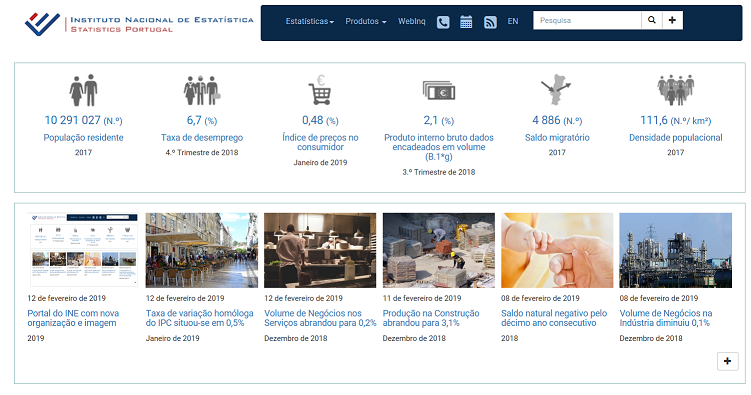Open 'Volume de Negócios nos Serviços' article
The height and width of the screenshot is (395, 751).
pyautogui.click(x=320, y=318)
